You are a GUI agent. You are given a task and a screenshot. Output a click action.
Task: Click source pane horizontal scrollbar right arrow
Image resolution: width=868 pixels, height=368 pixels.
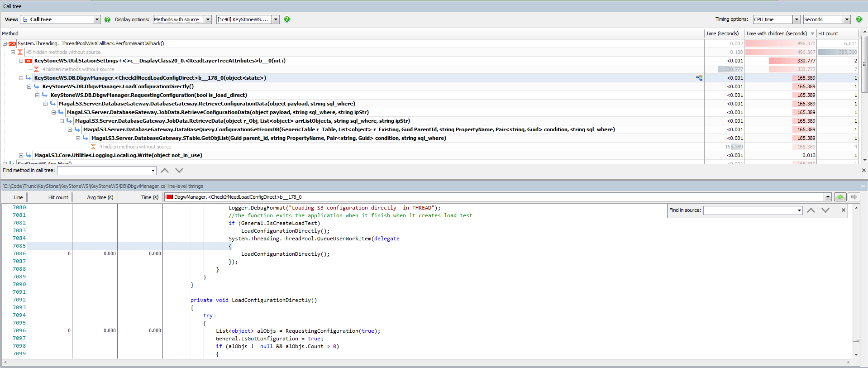848,362
